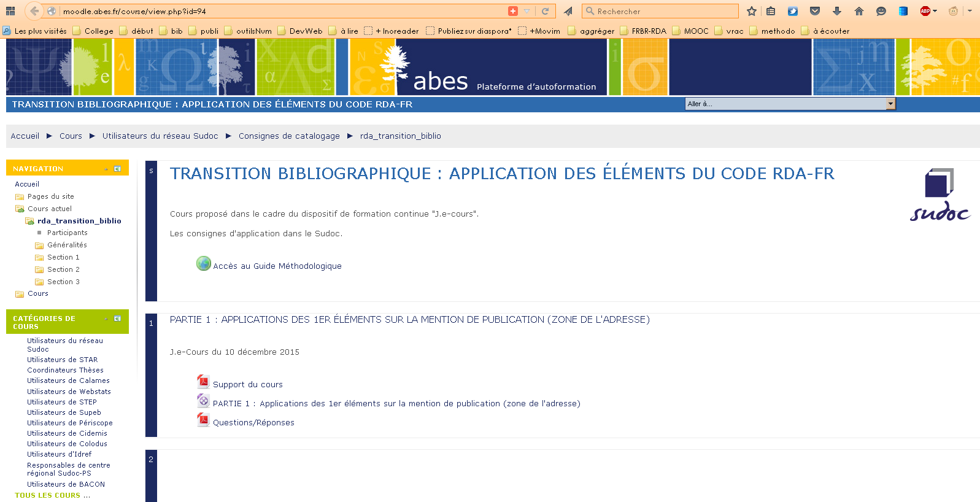The height and width of the screenshot is (502, 980).
Task: Click 'rda_transition_biblio' in navigation tree
Action: click(79, 221)
